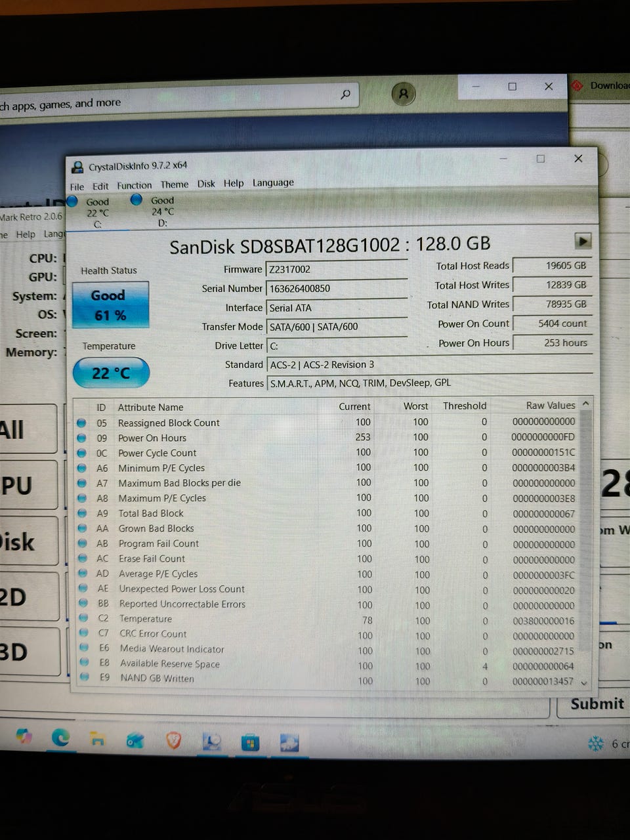Screen dimensions: 630x840
Task: Open Copilot from the taskbar
Action: (x=24, y=736)
